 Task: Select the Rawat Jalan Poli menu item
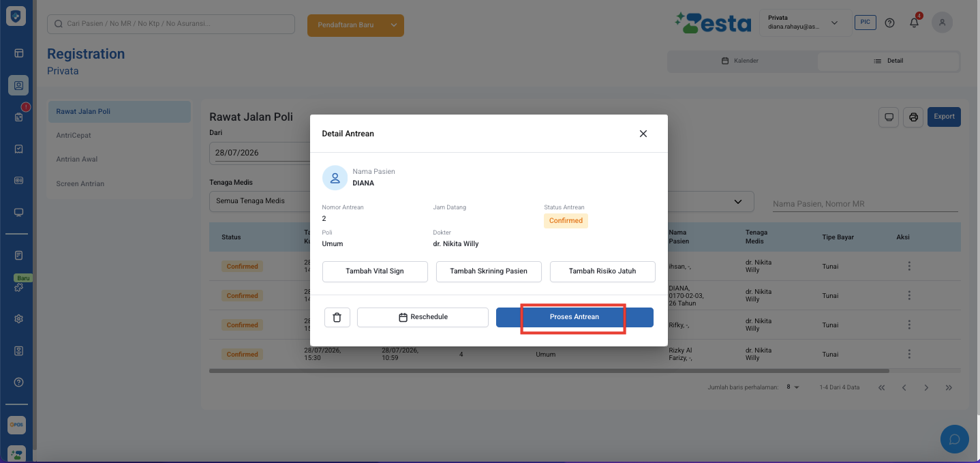(119, 111)
